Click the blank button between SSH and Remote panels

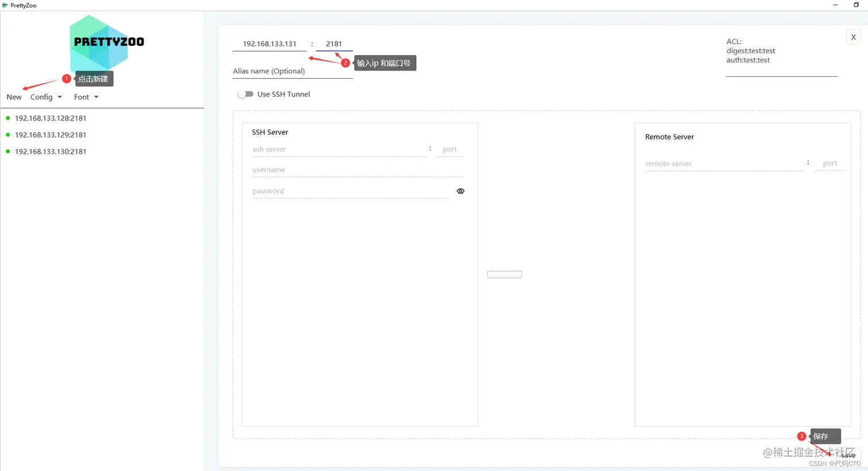pos(505,275)
